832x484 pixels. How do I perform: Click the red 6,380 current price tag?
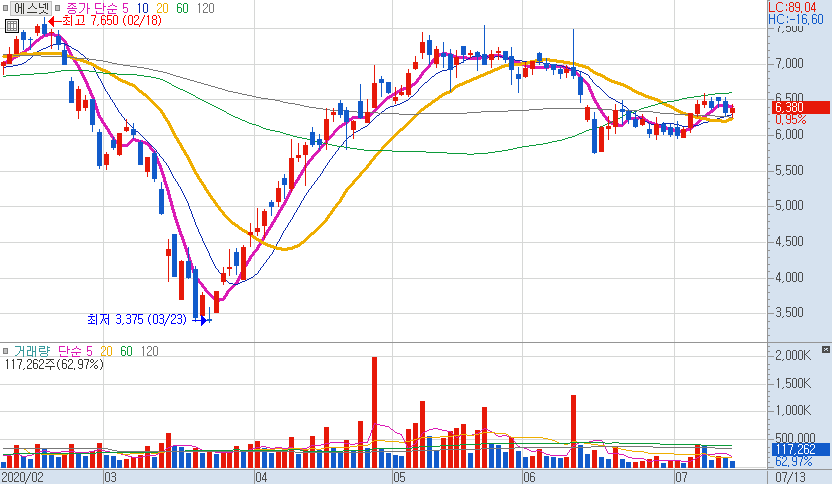[x=800, y=107]
